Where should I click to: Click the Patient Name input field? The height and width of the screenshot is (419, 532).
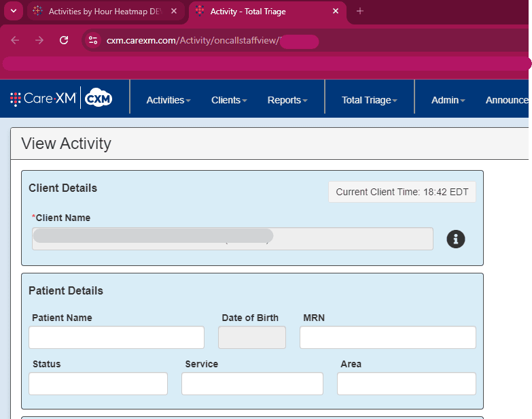pos(116,337)
